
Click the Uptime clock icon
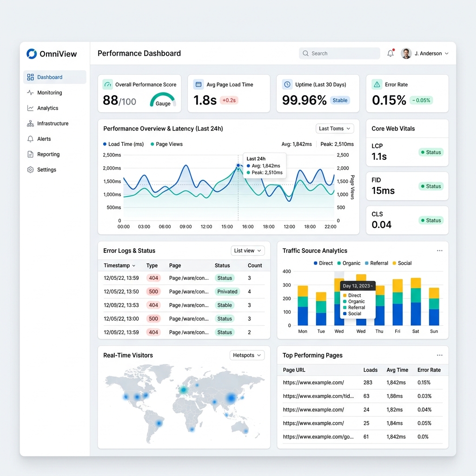[287, 85]
